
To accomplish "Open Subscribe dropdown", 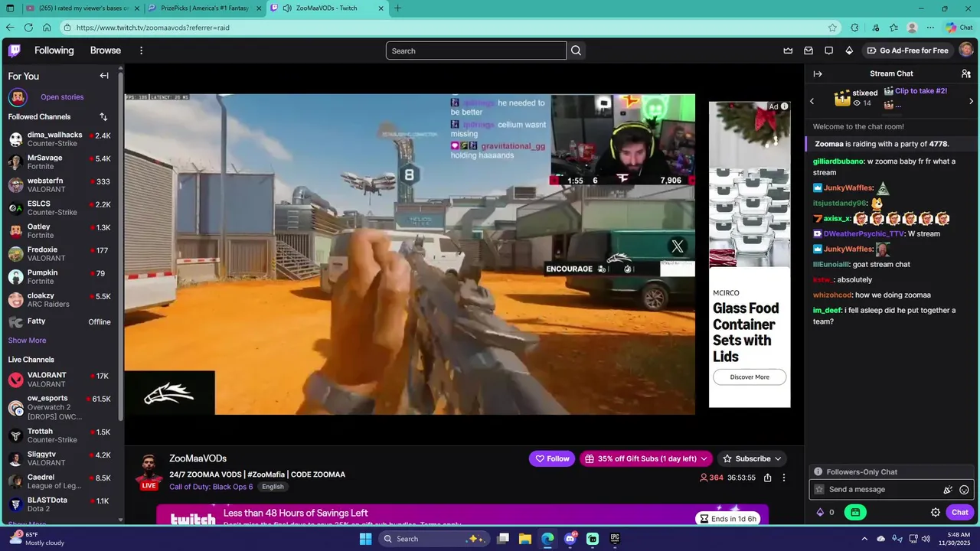I will pyautogui.click(x=753, y=458).
